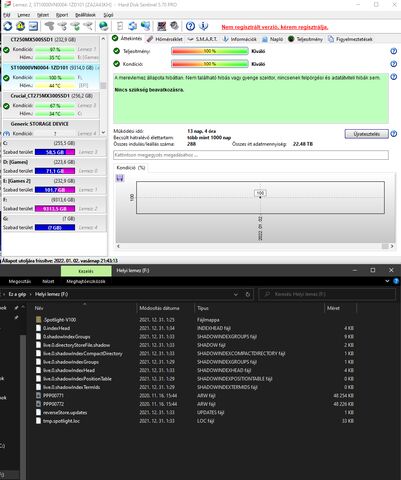The image size is (401, 480).
Task: Click the Spotlight-V100 folder icon
Action: [38, 320]
